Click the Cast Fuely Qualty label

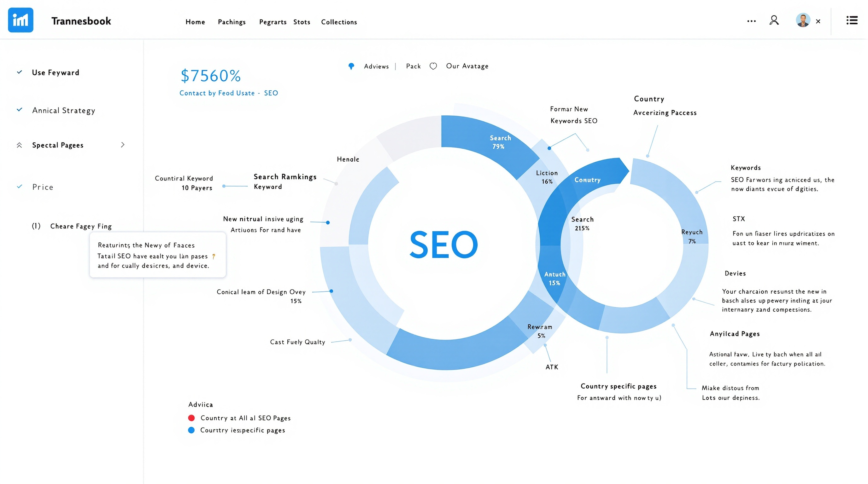pos(297,342)
